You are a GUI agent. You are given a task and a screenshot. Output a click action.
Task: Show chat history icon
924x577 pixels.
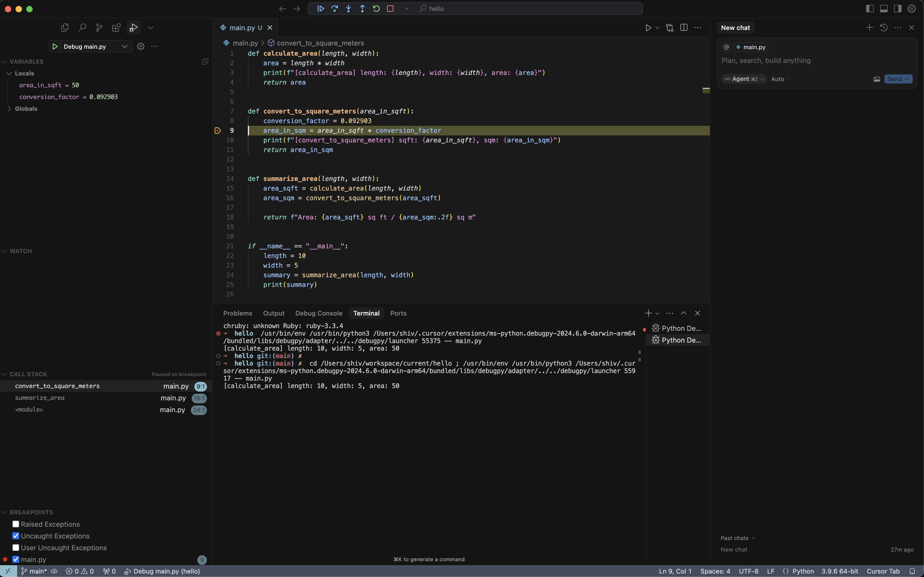tap(884, 28)
